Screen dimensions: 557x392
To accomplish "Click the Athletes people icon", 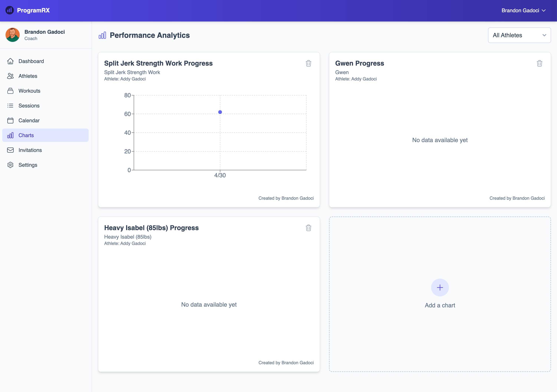I will [x=10, y=76].
